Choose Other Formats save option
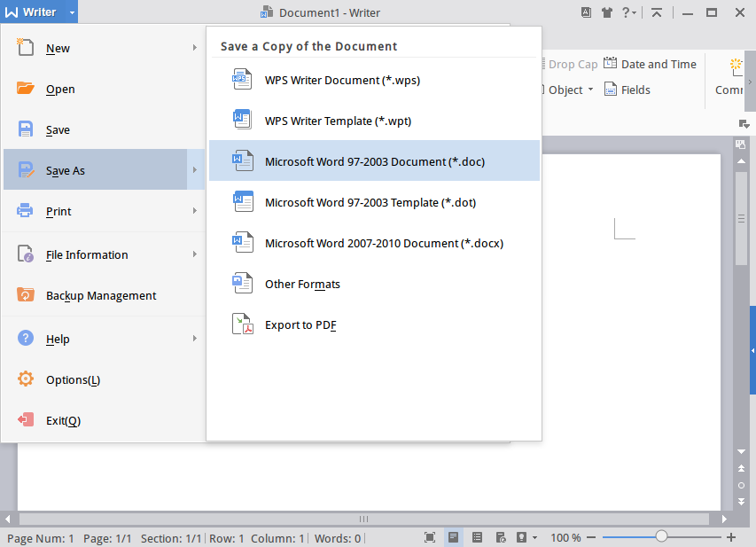 (x=374, y=283)
